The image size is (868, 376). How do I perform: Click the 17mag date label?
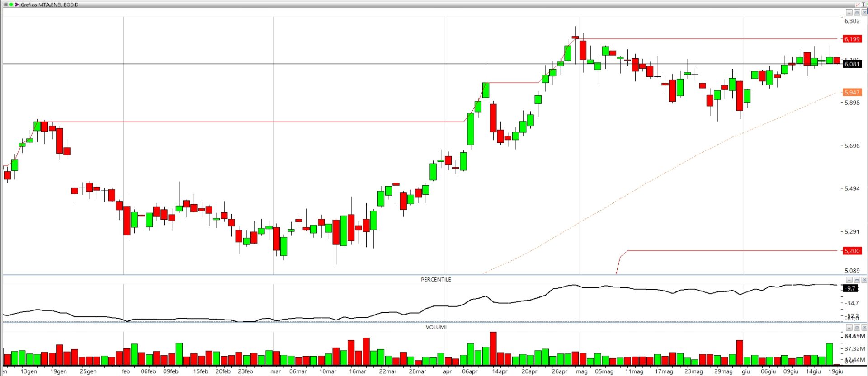664,371
